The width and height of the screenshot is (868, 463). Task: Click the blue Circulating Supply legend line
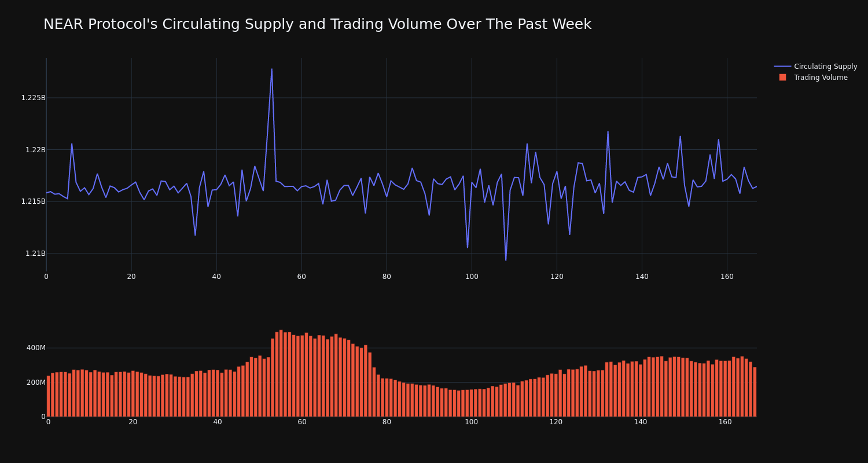[782, 67]
